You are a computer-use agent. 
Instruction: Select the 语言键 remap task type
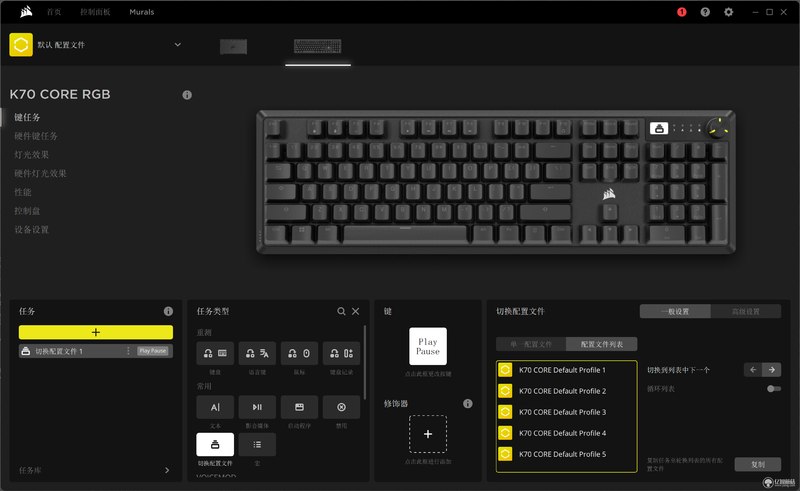pos(257,353)
